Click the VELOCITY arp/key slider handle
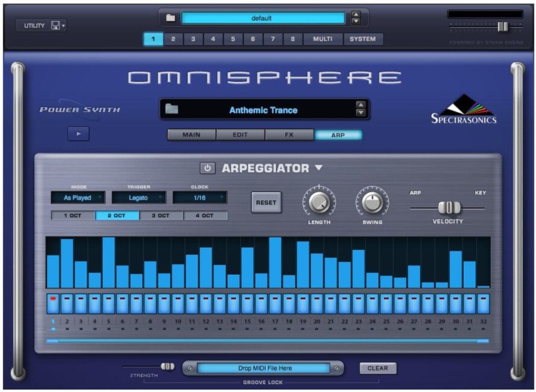This screenshot has height=392, width=536. pos(450,207)
